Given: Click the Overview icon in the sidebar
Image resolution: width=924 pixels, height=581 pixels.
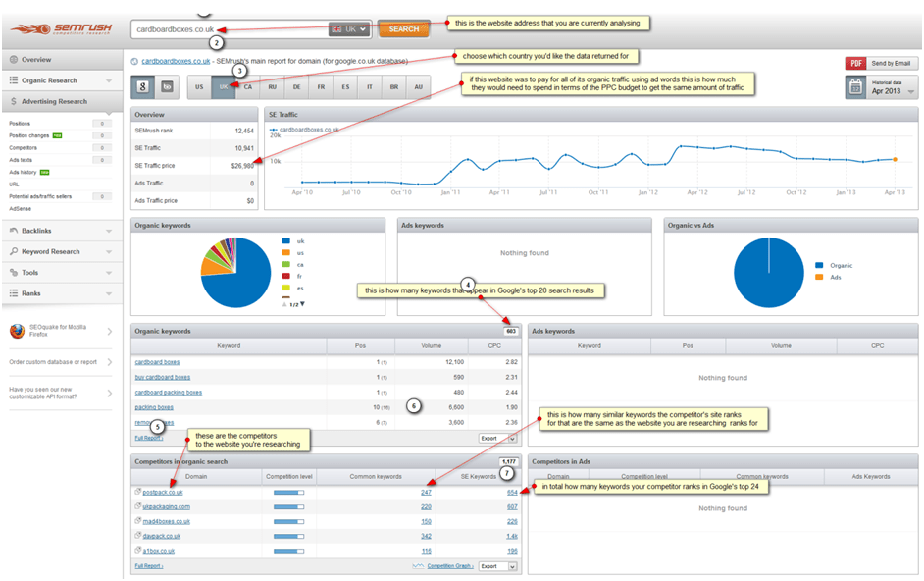Looking at the screenshot, I should click(14, 60).
